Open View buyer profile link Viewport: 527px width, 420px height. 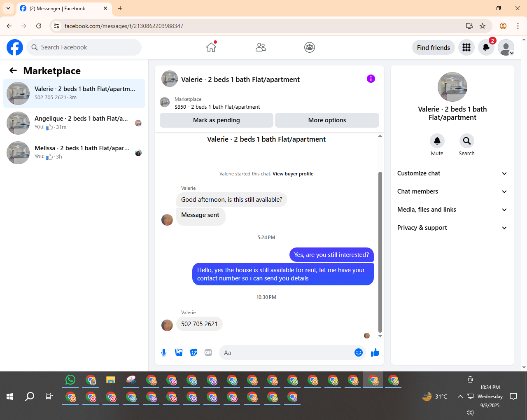(x=293, y=174)
